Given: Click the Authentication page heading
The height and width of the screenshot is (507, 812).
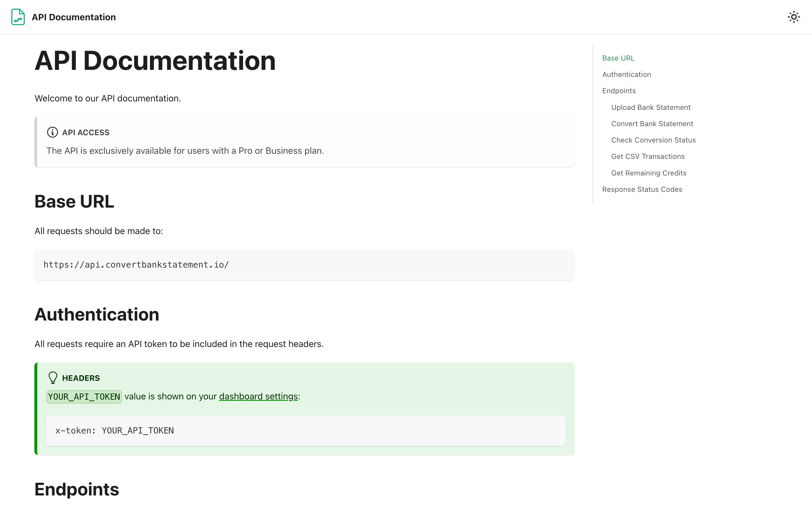Looking at the screenshot, I should click(97, 314).
